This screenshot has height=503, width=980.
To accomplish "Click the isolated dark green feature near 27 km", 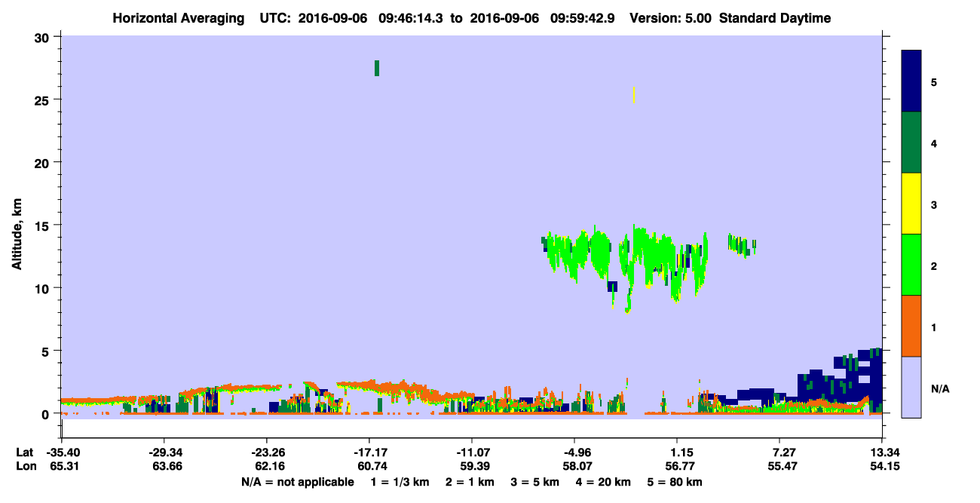I will point(377,68).
